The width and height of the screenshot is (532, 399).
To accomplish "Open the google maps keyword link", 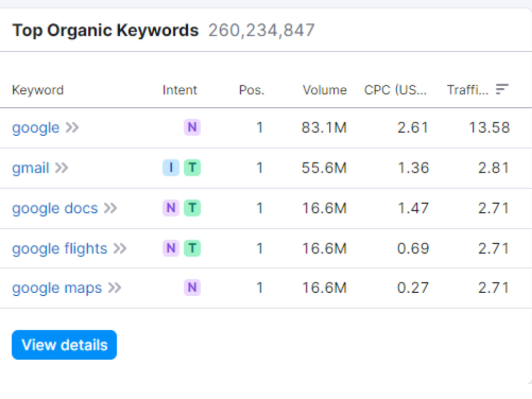I will 57,288.
